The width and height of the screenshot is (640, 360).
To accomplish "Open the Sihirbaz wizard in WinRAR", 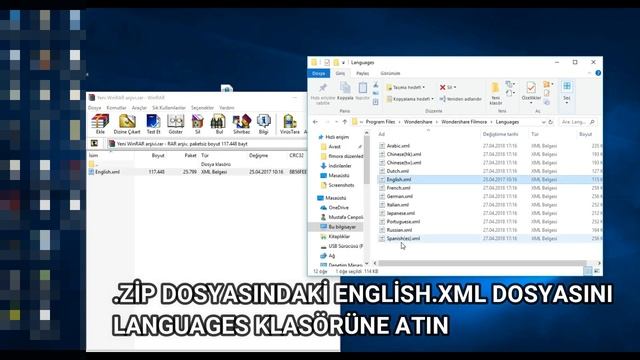I will [242, 124].
